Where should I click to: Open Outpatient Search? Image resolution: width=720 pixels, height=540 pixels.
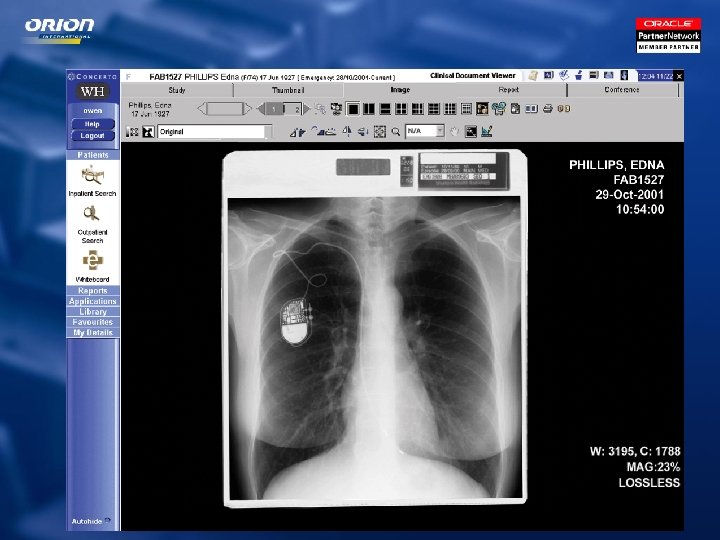pyautogui.click(x=92, y=225)
